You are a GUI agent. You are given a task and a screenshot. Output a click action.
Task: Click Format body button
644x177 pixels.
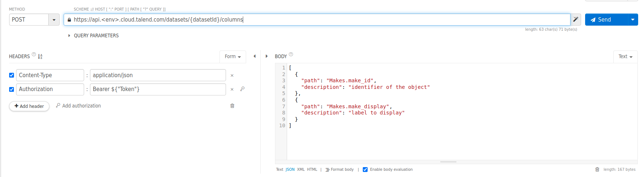[x=339, y=169]
